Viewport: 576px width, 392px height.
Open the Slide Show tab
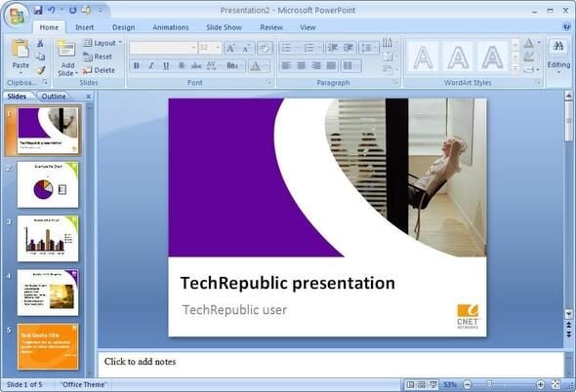(224, 27)
